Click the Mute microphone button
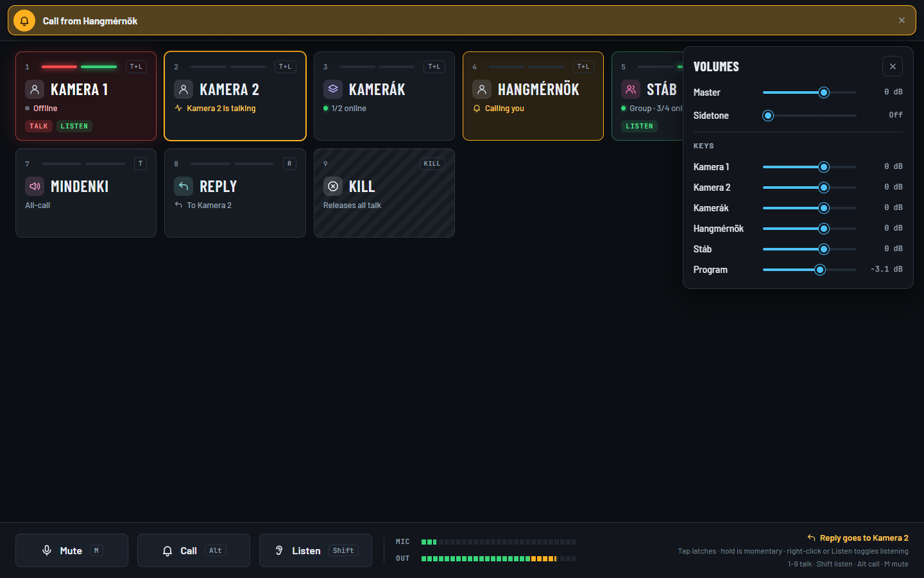The image size is (924, 578). (x=72, y=550)
